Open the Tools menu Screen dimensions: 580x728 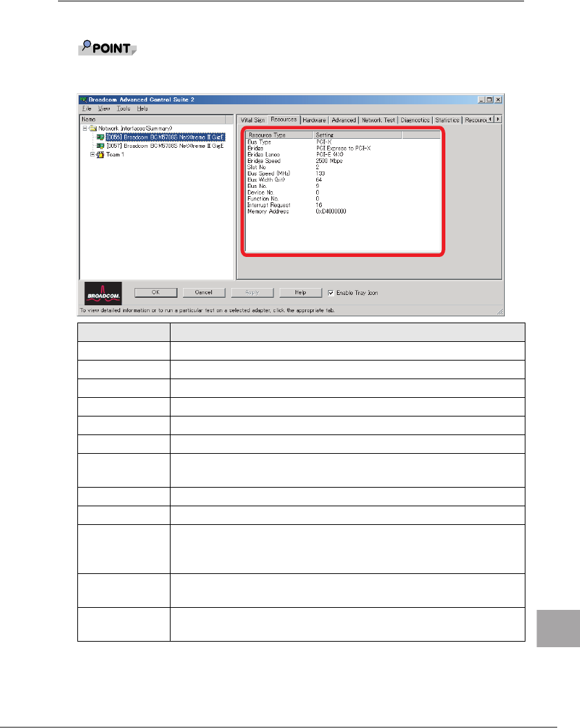(124, 108)
